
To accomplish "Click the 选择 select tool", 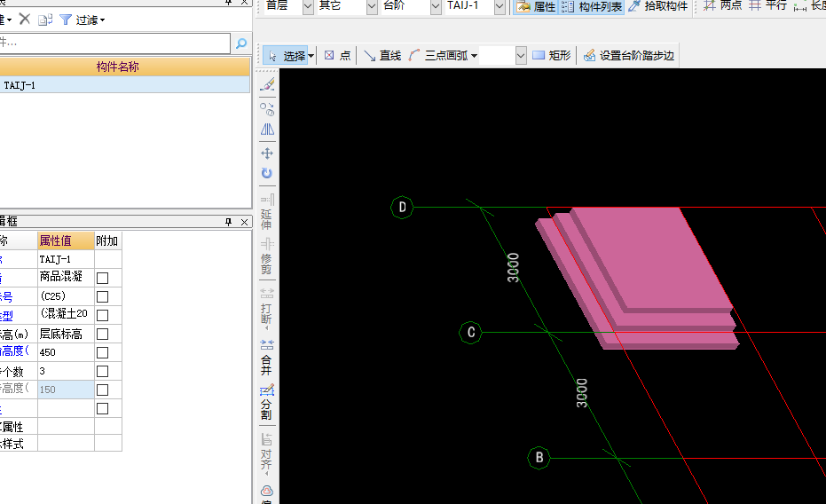I will pos(285,55).
